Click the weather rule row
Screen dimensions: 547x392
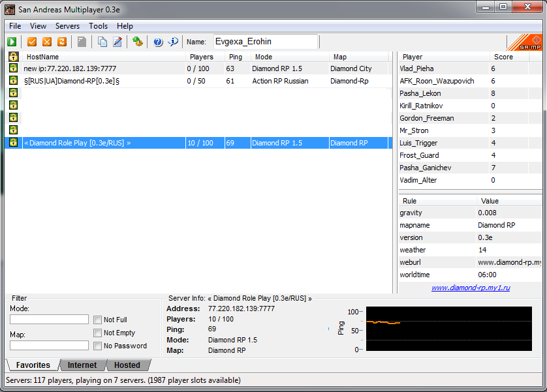click(x=470, y=250)
